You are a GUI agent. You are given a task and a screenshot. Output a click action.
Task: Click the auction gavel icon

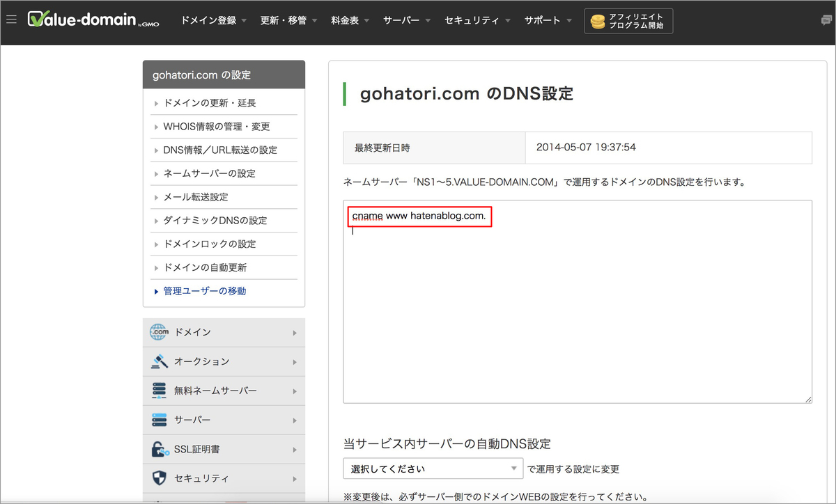[x=159, y=361]
